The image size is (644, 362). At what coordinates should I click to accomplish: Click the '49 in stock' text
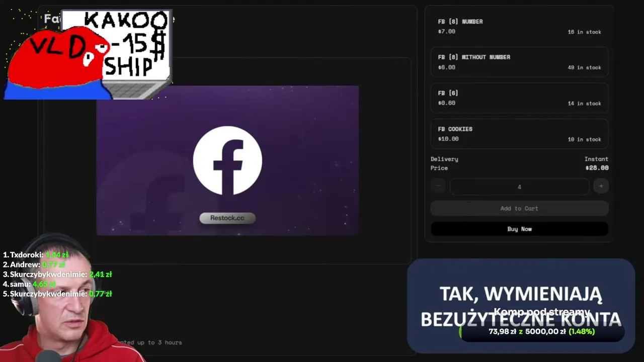click(x=584, y=67)
